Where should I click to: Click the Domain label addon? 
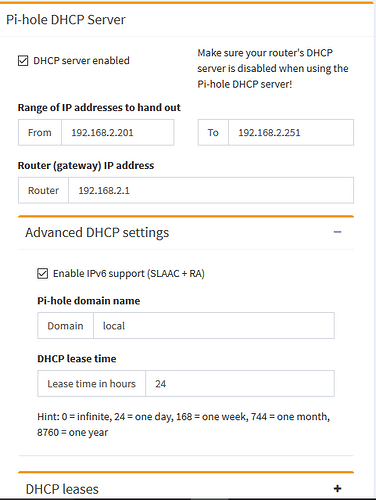point(65,326)
